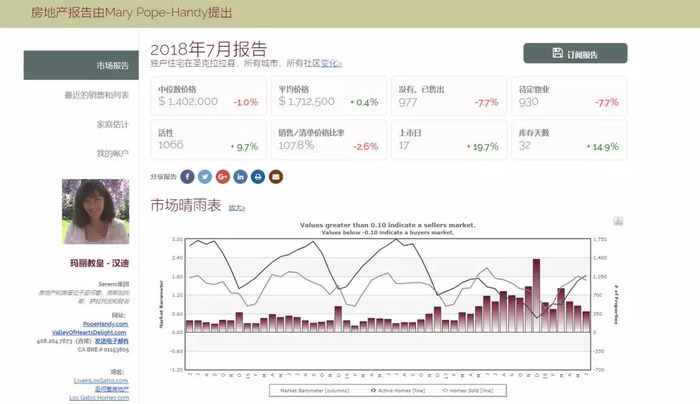700x404 pixels.
Task: Click the 市场晴雨表 section heading
Action: (x=186, y=205)
